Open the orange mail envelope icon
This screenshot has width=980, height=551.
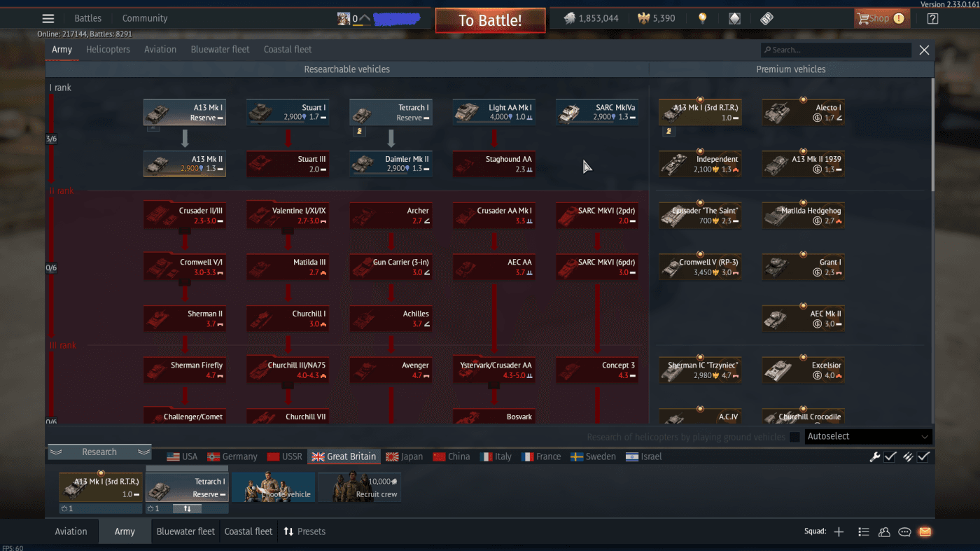coord(925,532)
